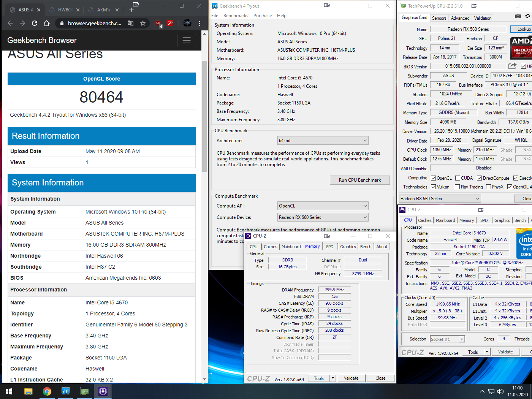Screen dimensions: 532x399
Task: Click the Tools button in front CPU-Z window
Action: coord(319,378)
